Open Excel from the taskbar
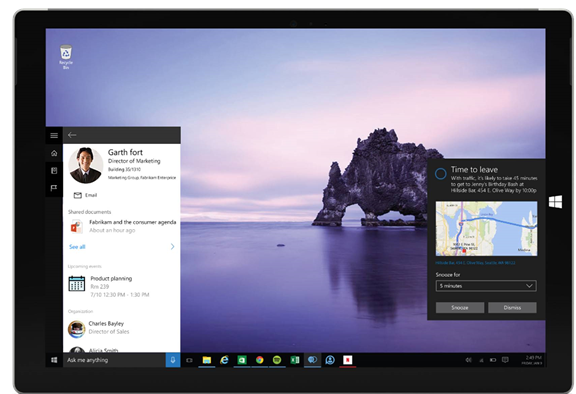The width and height of the screenshot is (576, 394). click(x=295, y=360)
